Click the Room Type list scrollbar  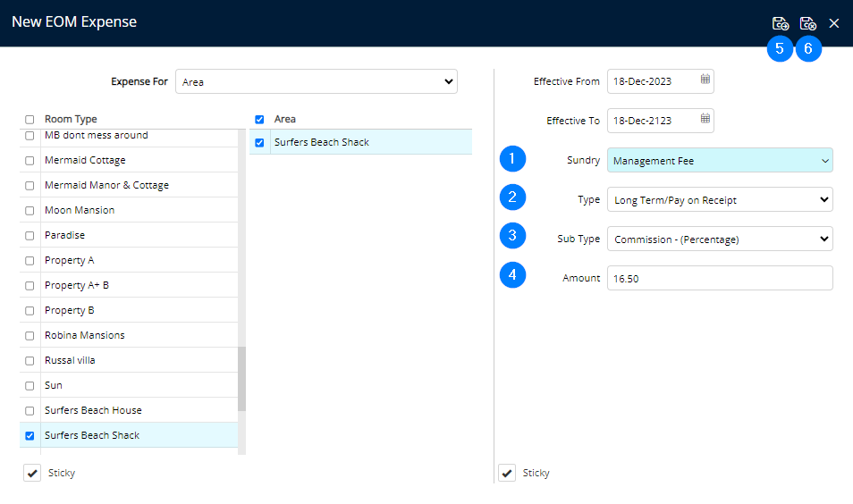[x=241, y=379]
